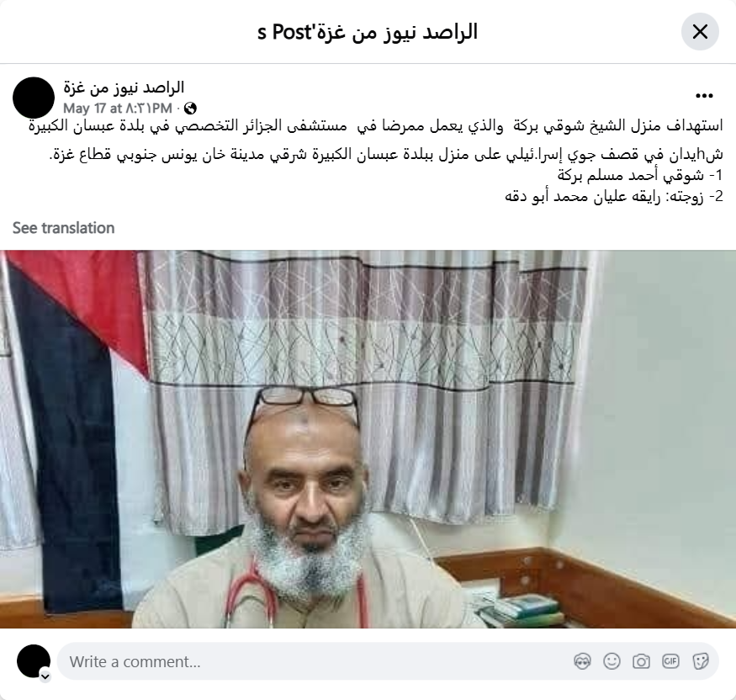
Task: Click the commenter profile avatar
Action: pyautogui.click(x=34, y=661)
